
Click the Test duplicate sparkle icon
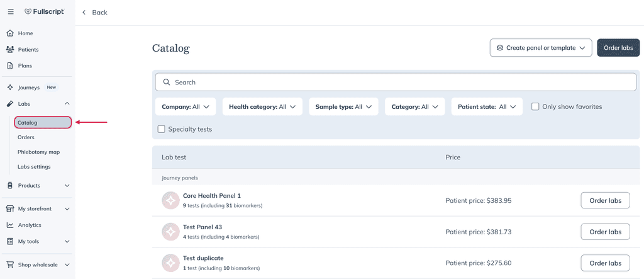[x=170, y=263]
